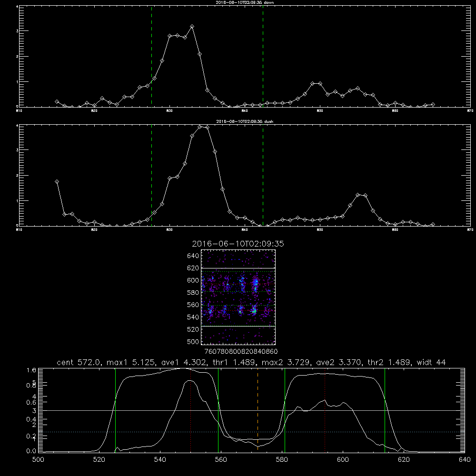Click the green vertical line near 581 in bottom plot
This screenshot has height=476, width=476.
tap(285, 410)
